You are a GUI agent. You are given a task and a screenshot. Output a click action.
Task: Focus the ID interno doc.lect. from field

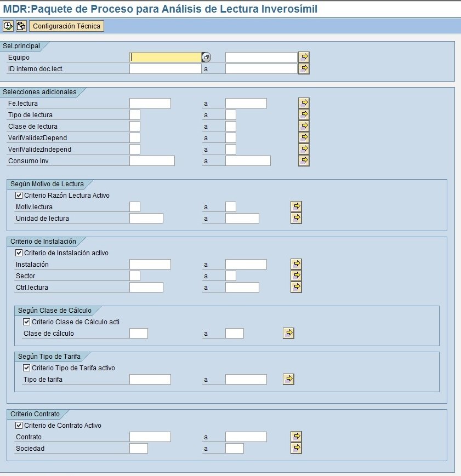click(x=166, y=68)
